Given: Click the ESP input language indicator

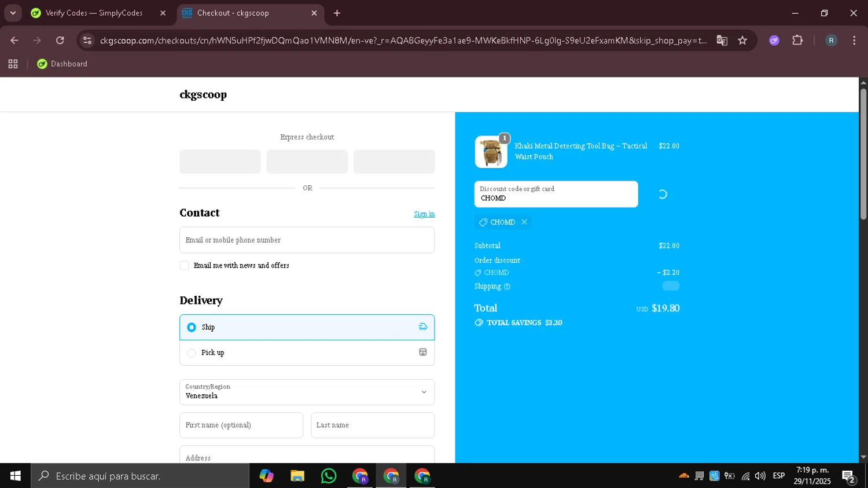Looking at the screenshot, I should [x=779, y=476].
